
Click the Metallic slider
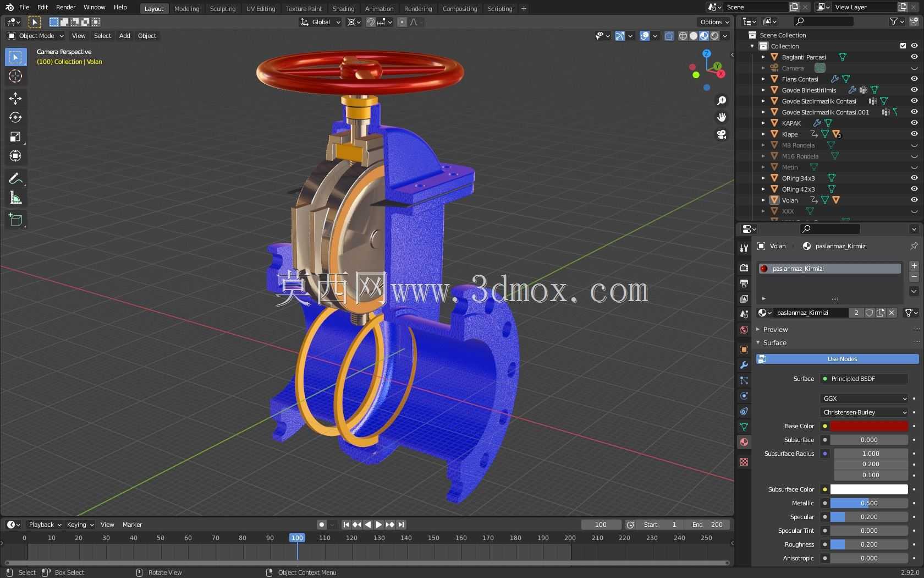pyautogui.click(x=869, y=503)
